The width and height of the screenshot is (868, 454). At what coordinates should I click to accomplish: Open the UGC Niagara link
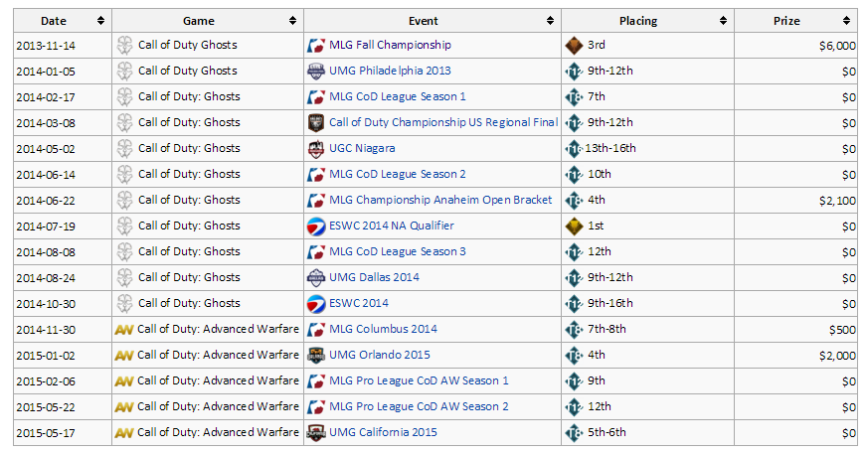pyautogui.click(x=362, y=148)
